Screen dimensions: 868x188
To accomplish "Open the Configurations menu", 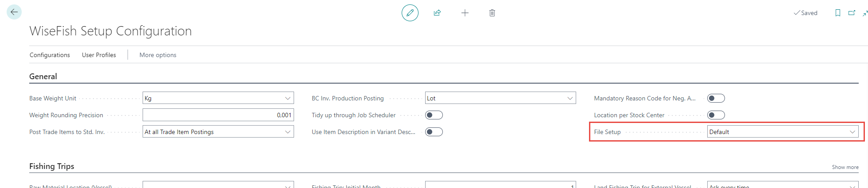I will (x=50, y=55).
